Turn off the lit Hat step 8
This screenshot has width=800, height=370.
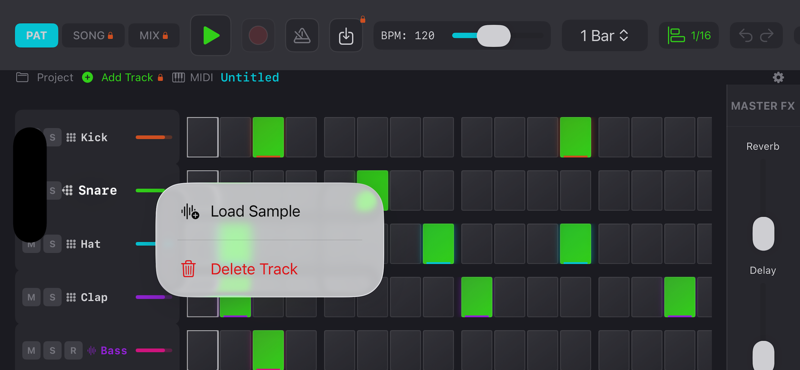[438, 244]
